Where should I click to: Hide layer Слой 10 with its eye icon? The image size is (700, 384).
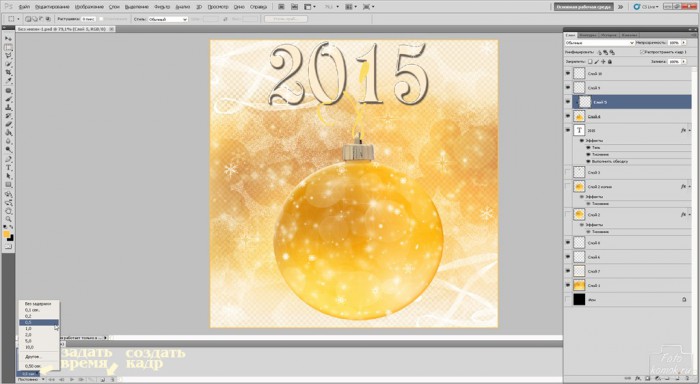[568, 73]
